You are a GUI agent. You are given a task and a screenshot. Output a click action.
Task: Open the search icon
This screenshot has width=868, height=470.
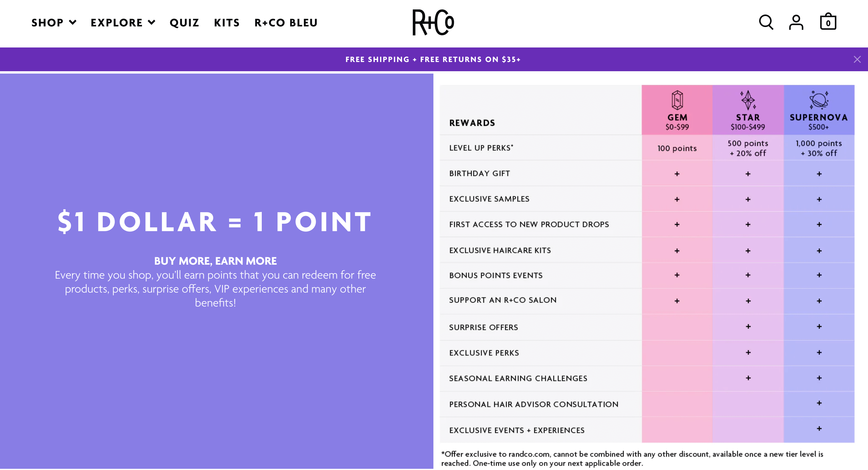point(766,22)
